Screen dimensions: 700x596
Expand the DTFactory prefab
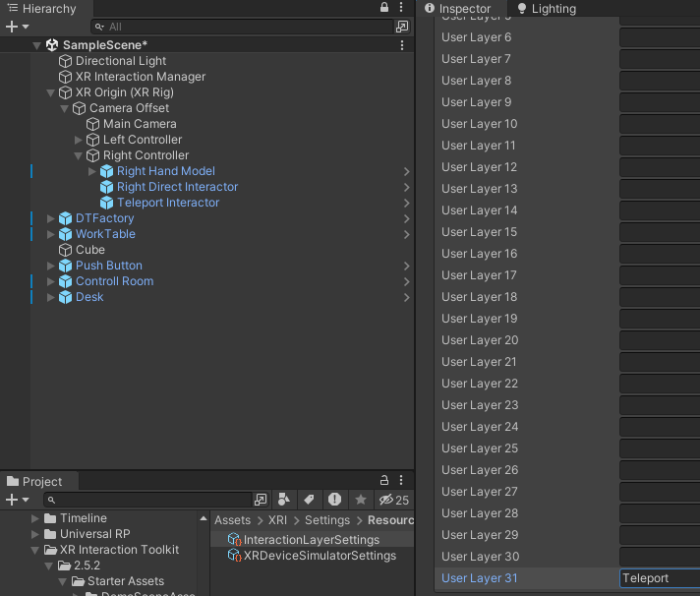click(50, 218)
